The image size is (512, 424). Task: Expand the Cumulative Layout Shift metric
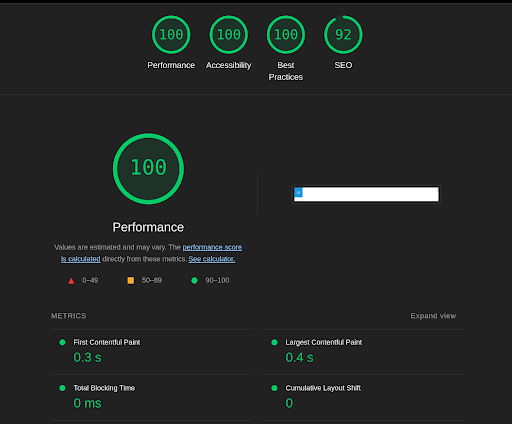pos(363,398)
